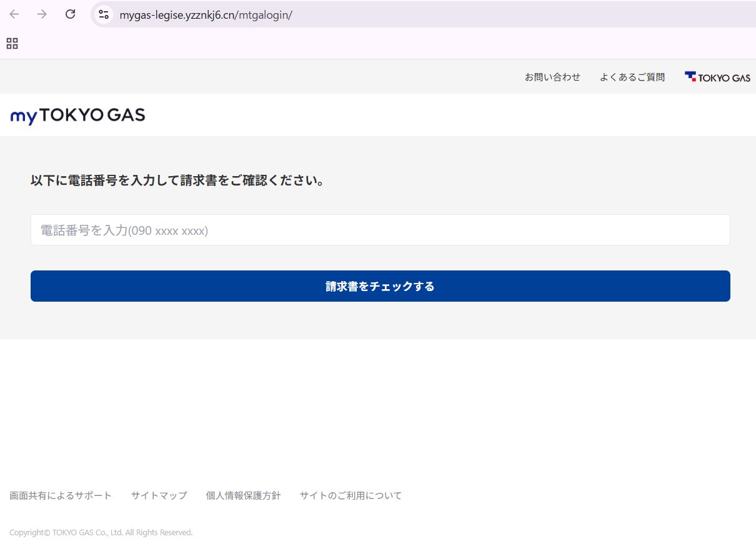This screenshot has width=756, height=544.
Task: Focus the 電話番号を入力 phone number field
Action: click(380, 230)
